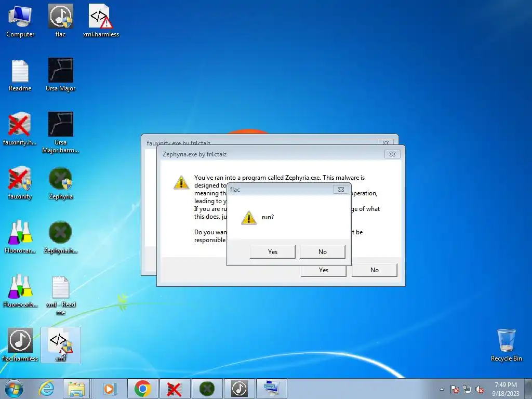532x399 pixels.
Task: Open the Recycle Bin icon
Action: pos(506,345)
